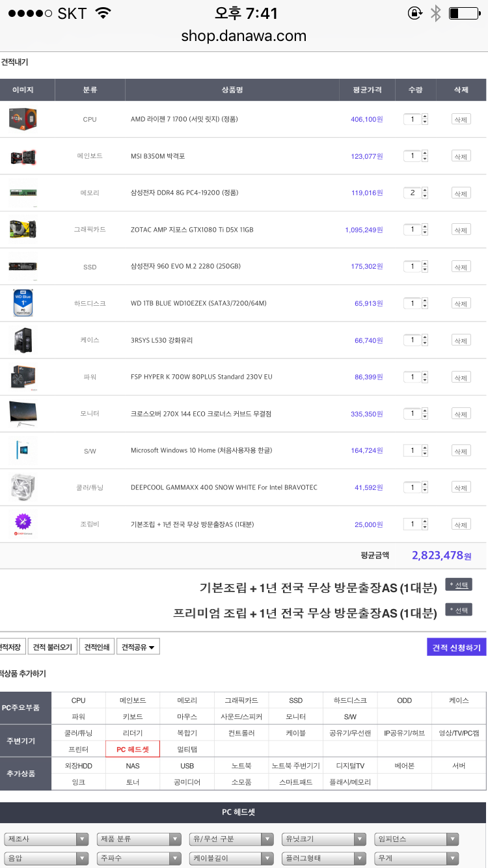Change quantity stepper for the 조립비 row
This screenshot has width=488, height=868.
tap(425, 524)
